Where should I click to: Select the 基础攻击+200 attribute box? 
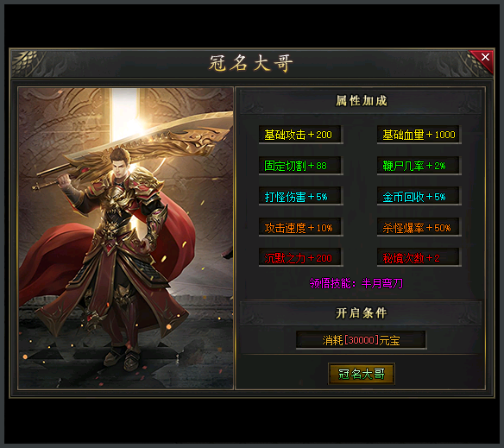pyautogui.click(x=301, y=135)
